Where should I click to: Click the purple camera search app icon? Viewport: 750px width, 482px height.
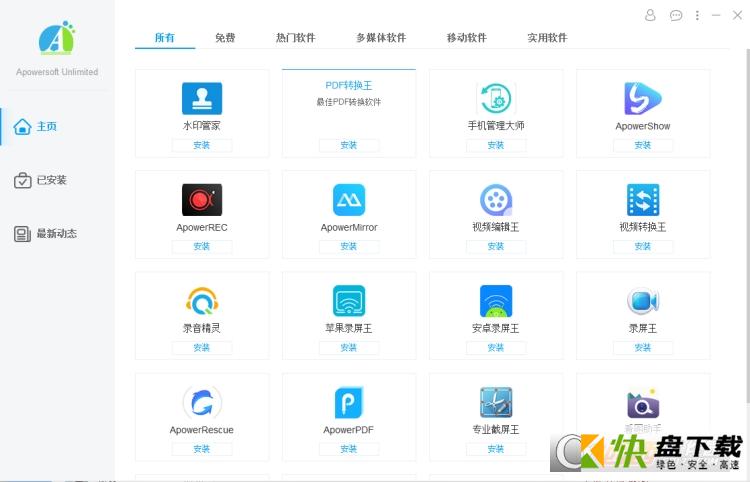click(x=643, y=405)
